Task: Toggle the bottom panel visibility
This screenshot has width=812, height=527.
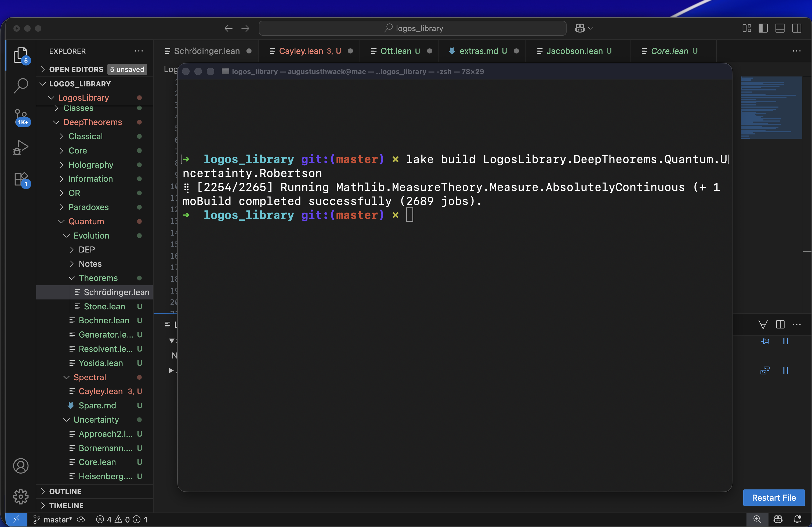Action: point(780,28)
